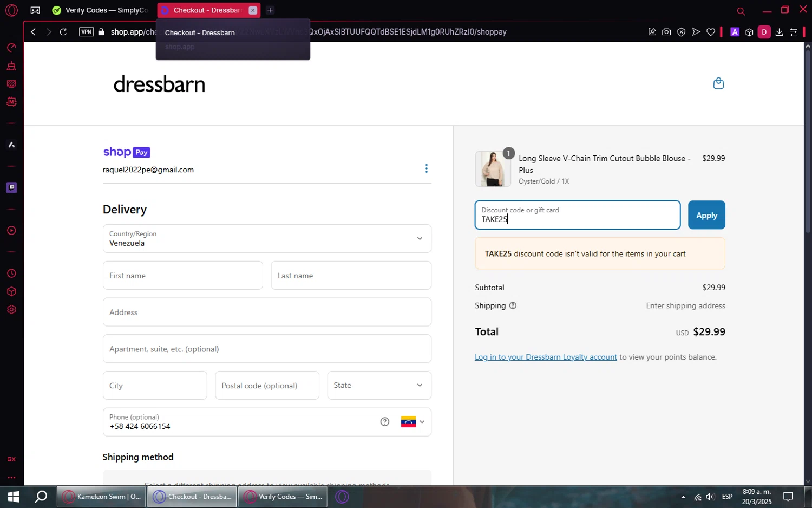
Task: Open the pinboard edit icon in toolbar
Action: 652,32
